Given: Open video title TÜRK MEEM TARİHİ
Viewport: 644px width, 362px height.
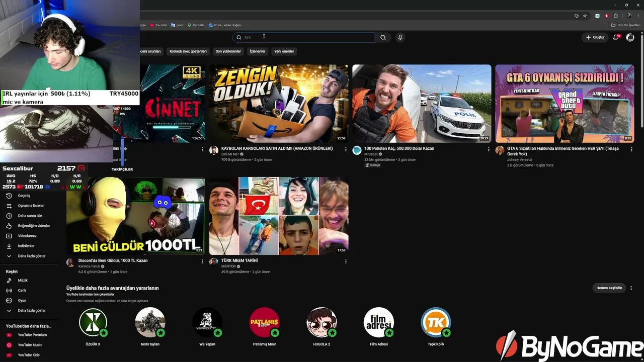Looking at the screenshot, I should (239, 260).
